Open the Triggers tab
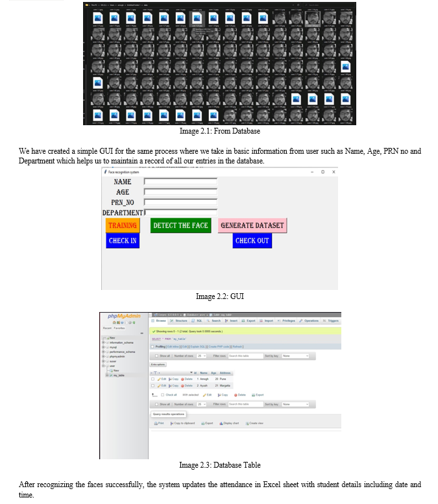The width and height of the screenshot is (438, 504). (x=331, y=321)
